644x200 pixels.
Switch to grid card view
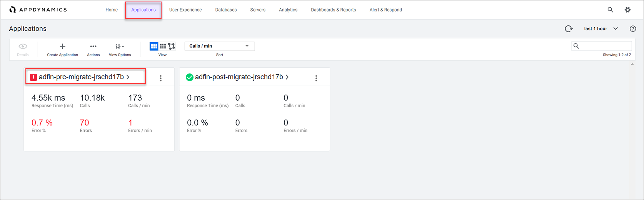click(x=154, y=46)
